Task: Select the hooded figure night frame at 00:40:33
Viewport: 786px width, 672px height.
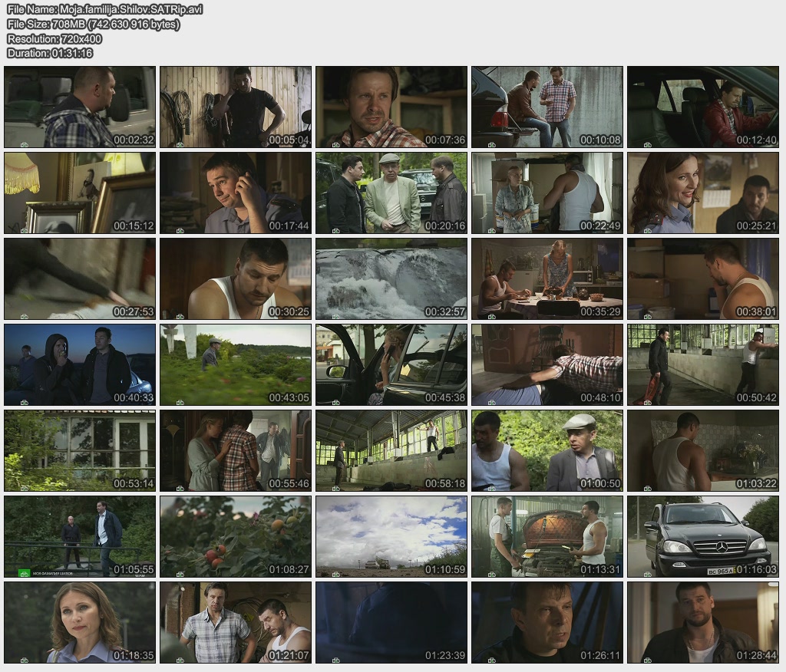Action: point(80,364)
